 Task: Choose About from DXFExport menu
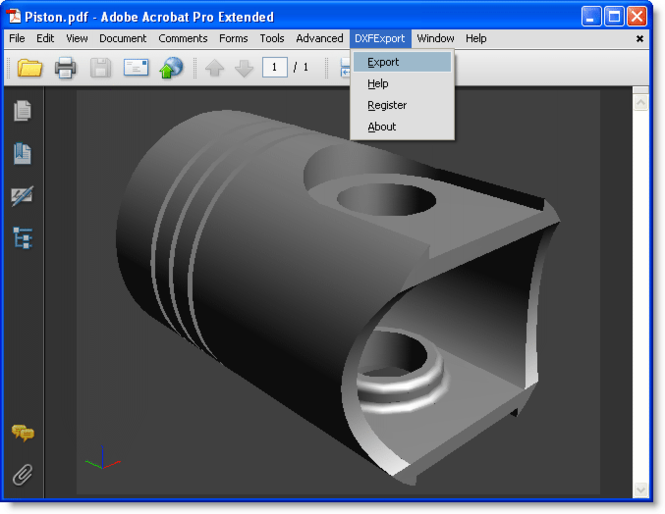[402, 126]
